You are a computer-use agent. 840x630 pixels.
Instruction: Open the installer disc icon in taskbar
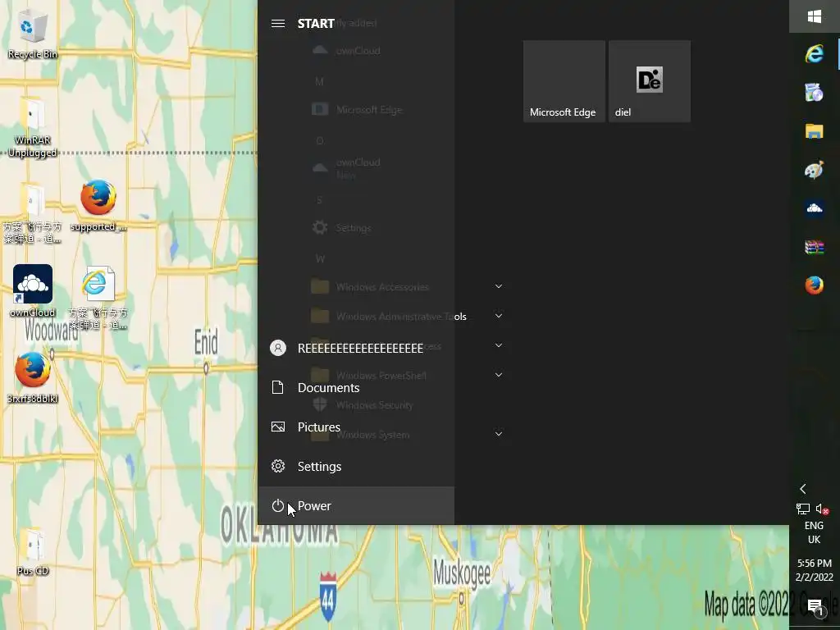[x=815, y=93]
